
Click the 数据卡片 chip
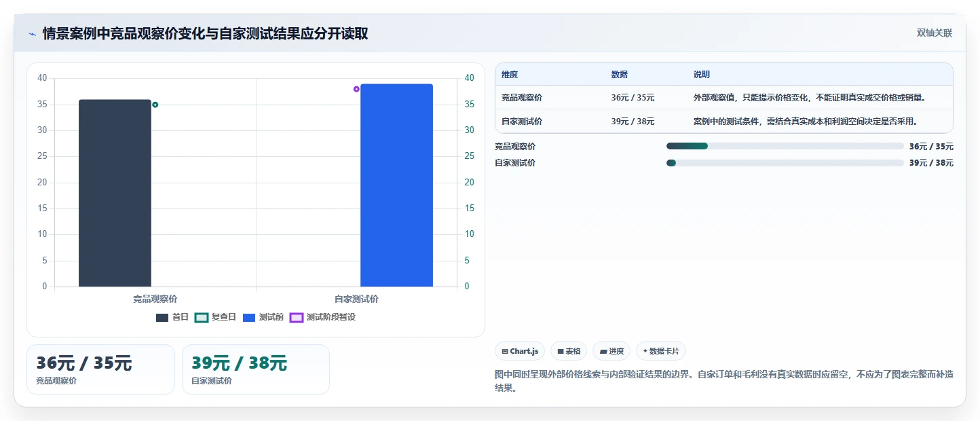[661, 351]
